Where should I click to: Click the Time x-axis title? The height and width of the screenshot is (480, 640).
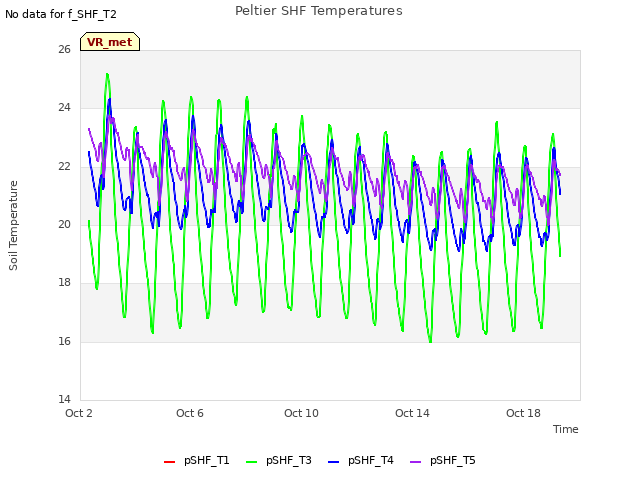[x=566, y=429]
